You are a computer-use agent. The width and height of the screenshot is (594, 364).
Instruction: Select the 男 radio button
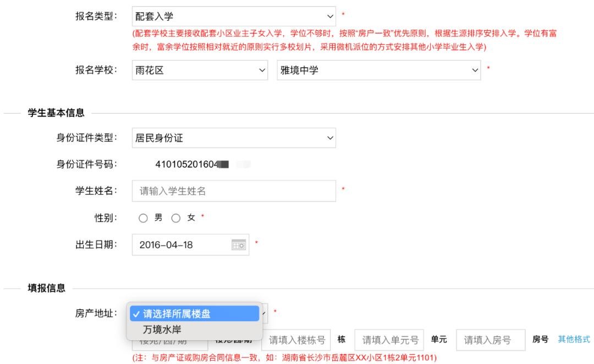[x=144, y=218]
